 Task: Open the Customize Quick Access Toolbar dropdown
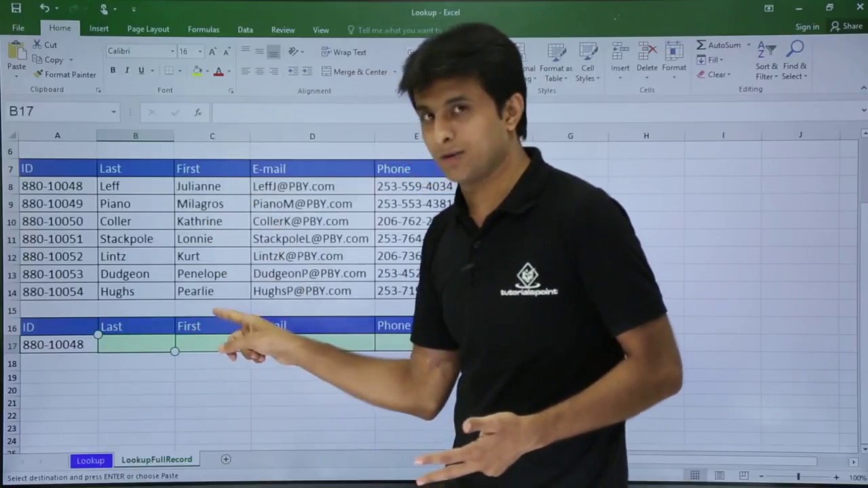point(134,9)
